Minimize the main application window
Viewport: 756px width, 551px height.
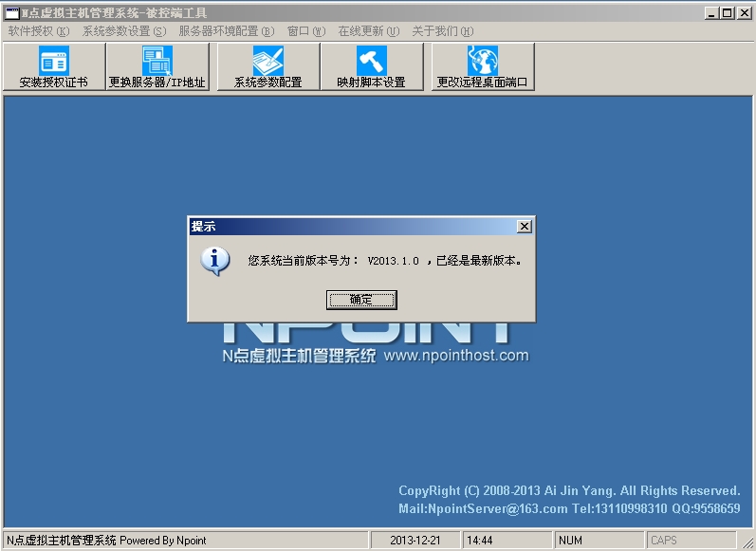pos(711,13)
